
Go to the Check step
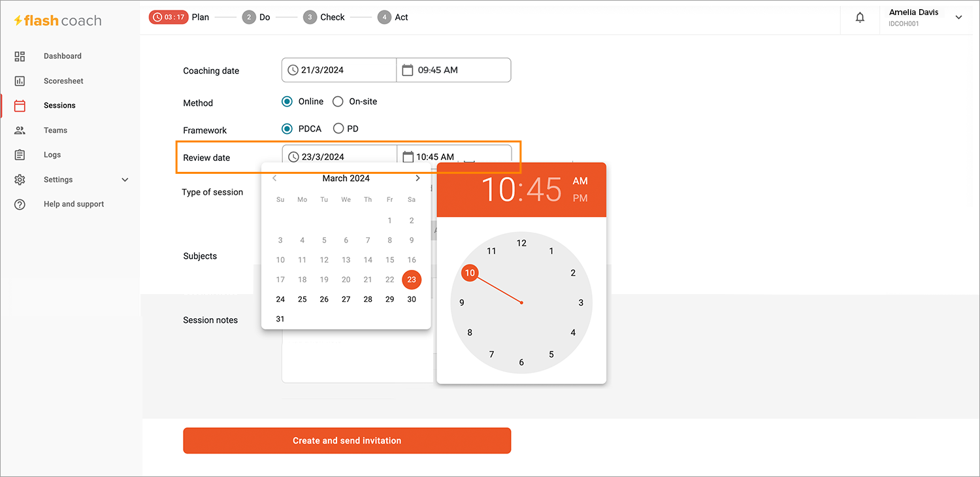324,17
